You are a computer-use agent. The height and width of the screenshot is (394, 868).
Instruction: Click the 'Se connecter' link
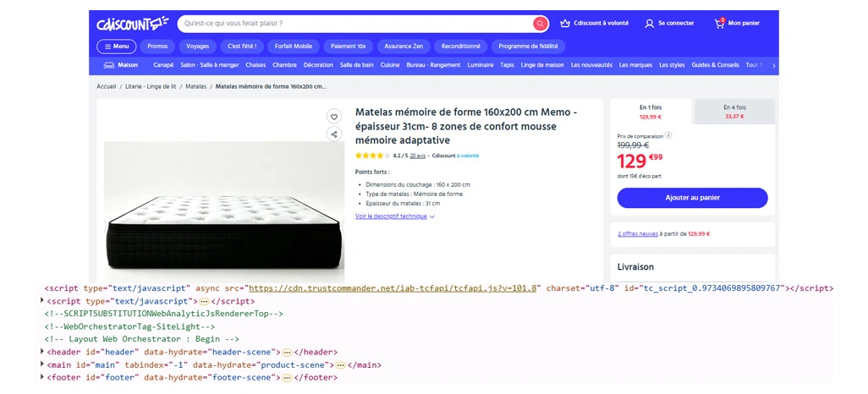click(676, 23)
